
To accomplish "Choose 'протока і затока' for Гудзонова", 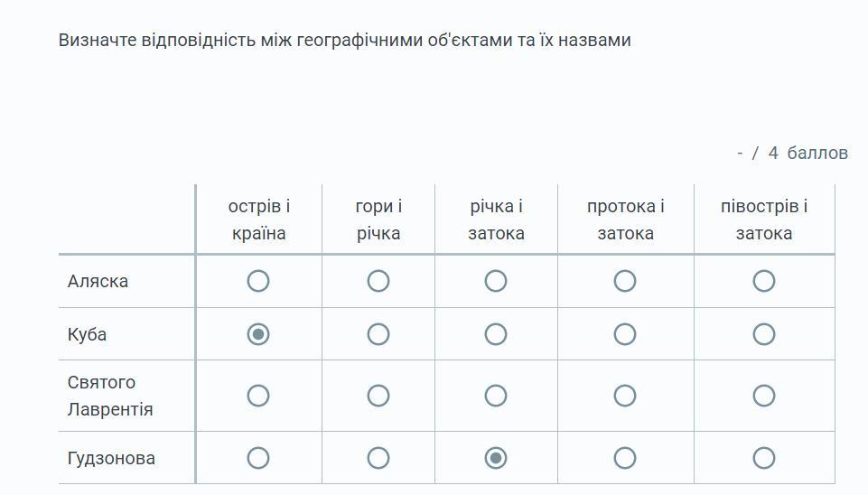I will click(x=625, y=458).
